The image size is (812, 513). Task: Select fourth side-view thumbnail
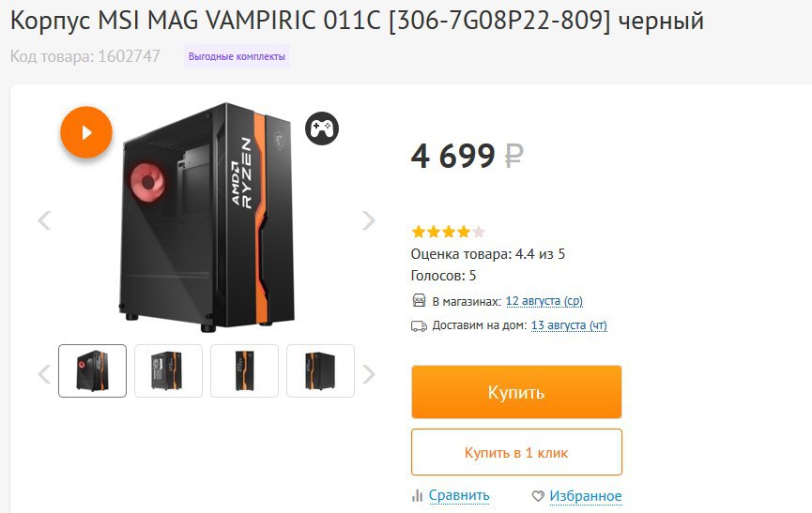pos(320,370)
